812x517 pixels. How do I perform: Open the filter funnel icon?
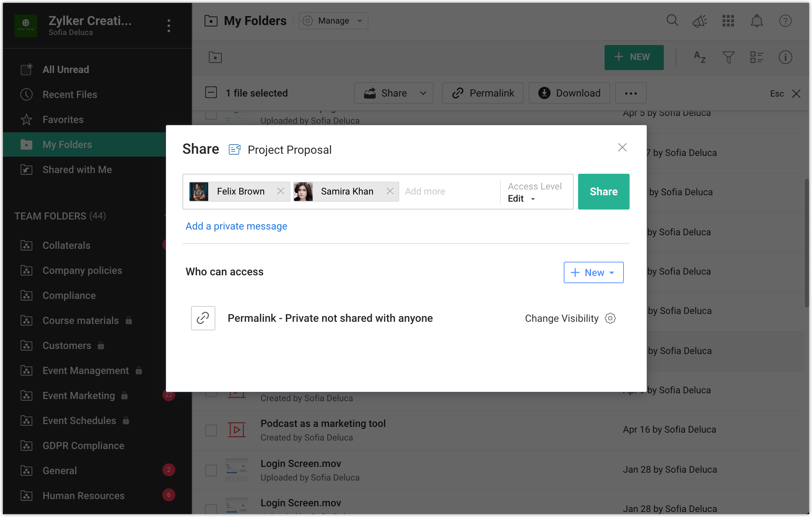coord(728,57)
